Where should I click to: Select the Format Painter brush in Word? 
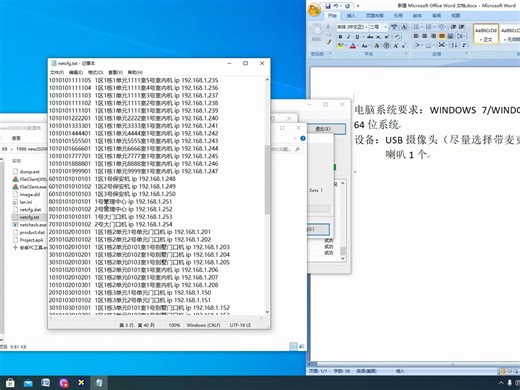point(329,42)
